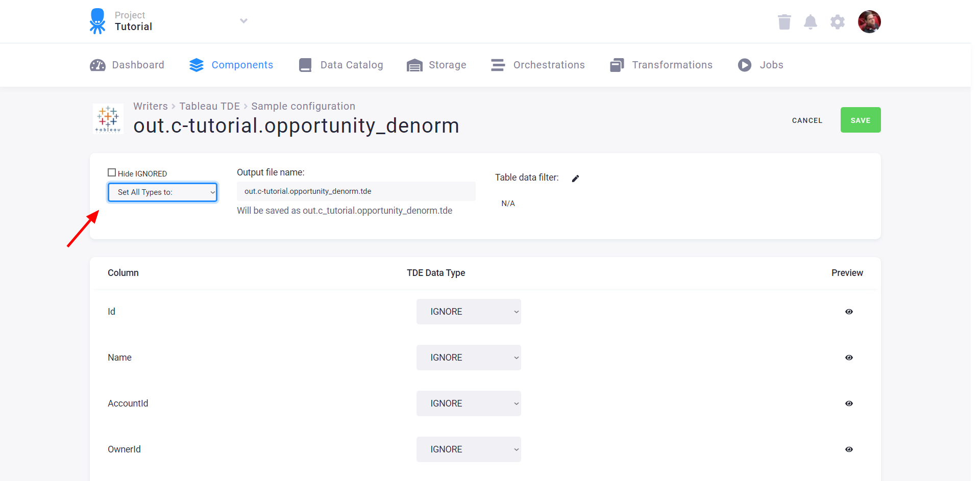Click the Column header label
The height and width of the screenshot is (481, 980).
pos(123,273)
